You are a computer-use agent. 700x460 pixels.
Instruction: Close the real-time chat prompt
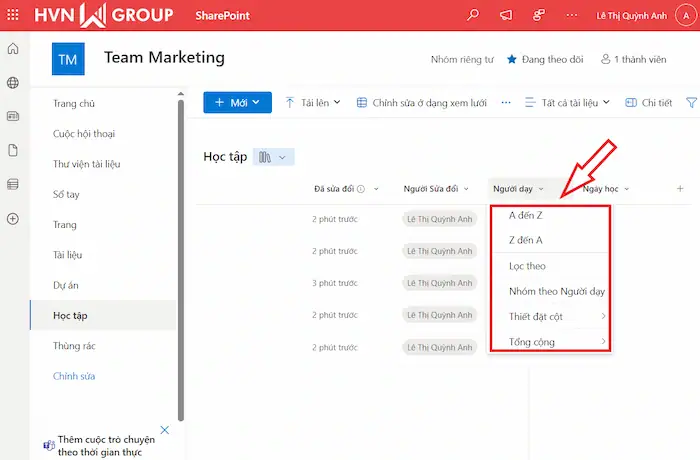pyautogui.click(x=165, y=430)
